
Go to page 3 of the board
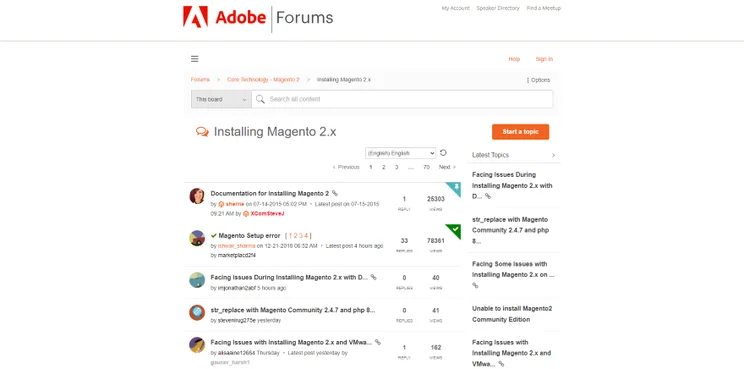point(397,167)
